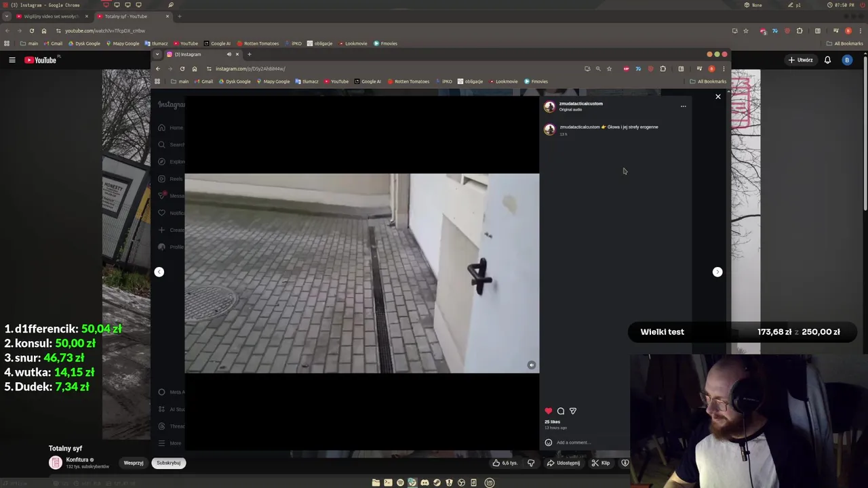Go to previous Instagram post arrow

159,272
